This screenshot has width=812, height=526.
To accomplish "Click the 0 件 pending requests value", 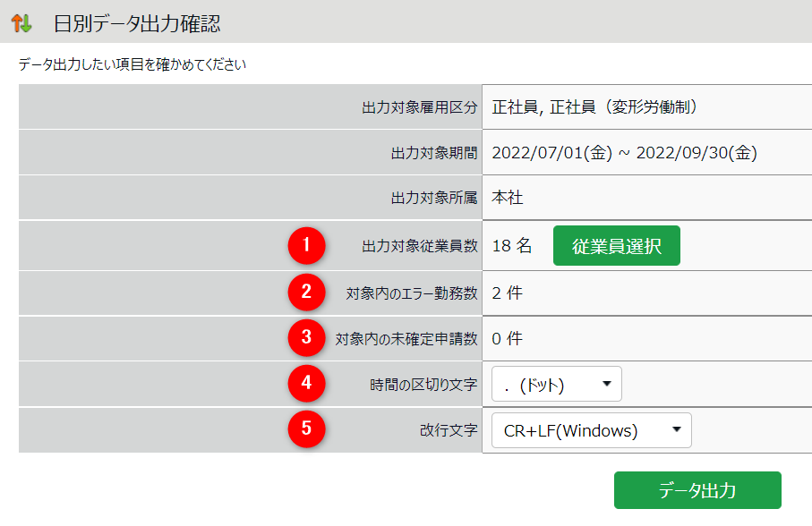I will [507, 338].
